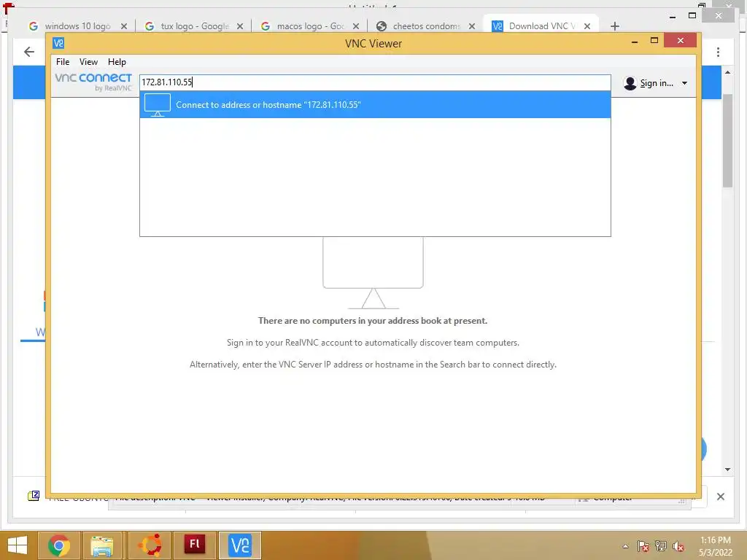747x560 pixels.
Task: Click the monitor icon in the connect suggestion
Action: pos(158,105)
